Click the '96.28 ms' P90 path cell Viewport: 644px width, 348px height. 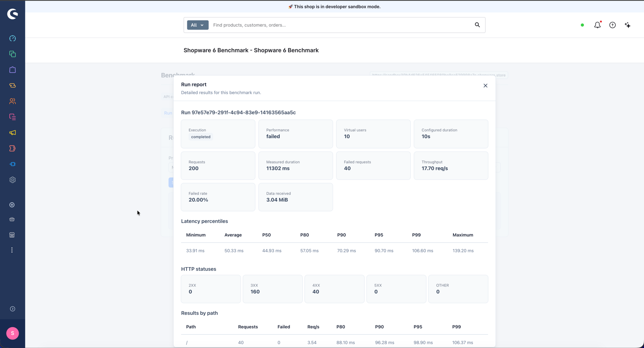coord(384,343)
